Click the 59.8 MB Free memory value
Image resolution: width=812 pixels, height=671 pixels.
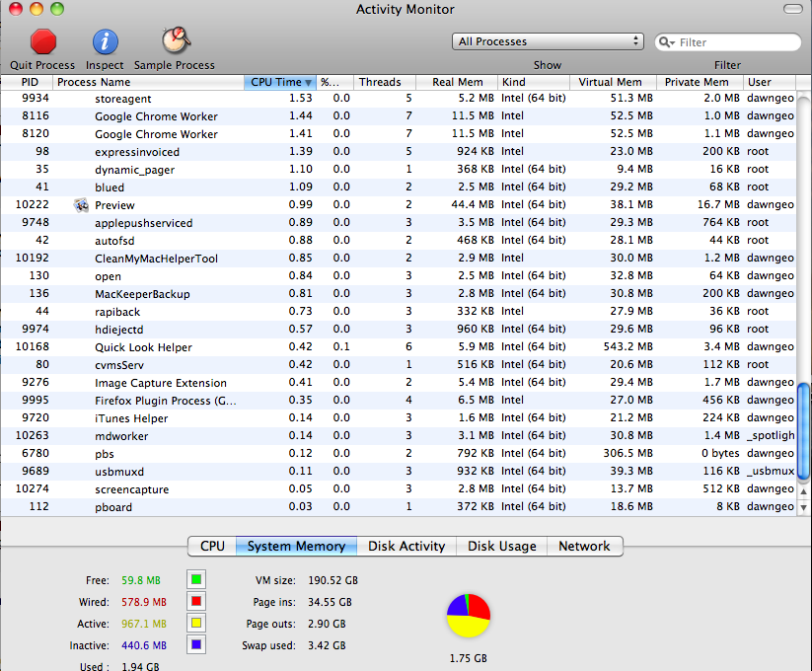coord(141,580)
